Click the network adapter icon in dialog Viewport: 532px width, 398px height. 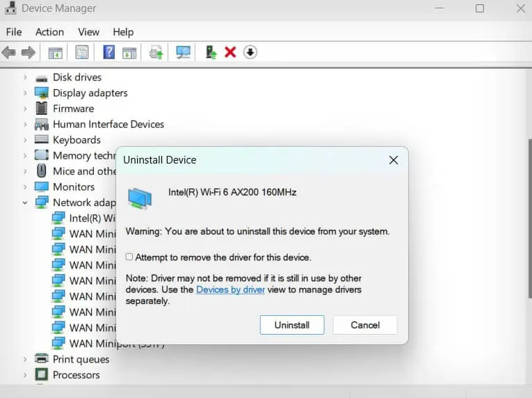click(140, 198)
